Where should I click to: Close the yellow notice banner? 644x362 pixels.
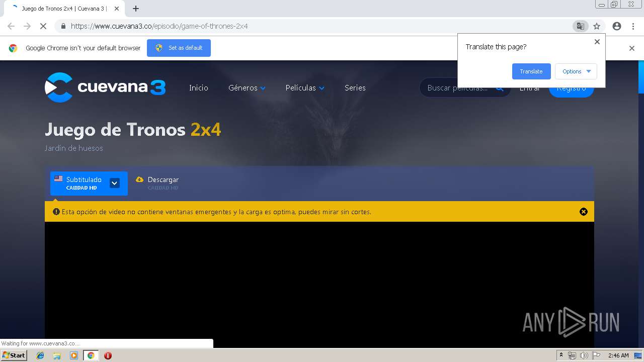[x=584, y=212]
